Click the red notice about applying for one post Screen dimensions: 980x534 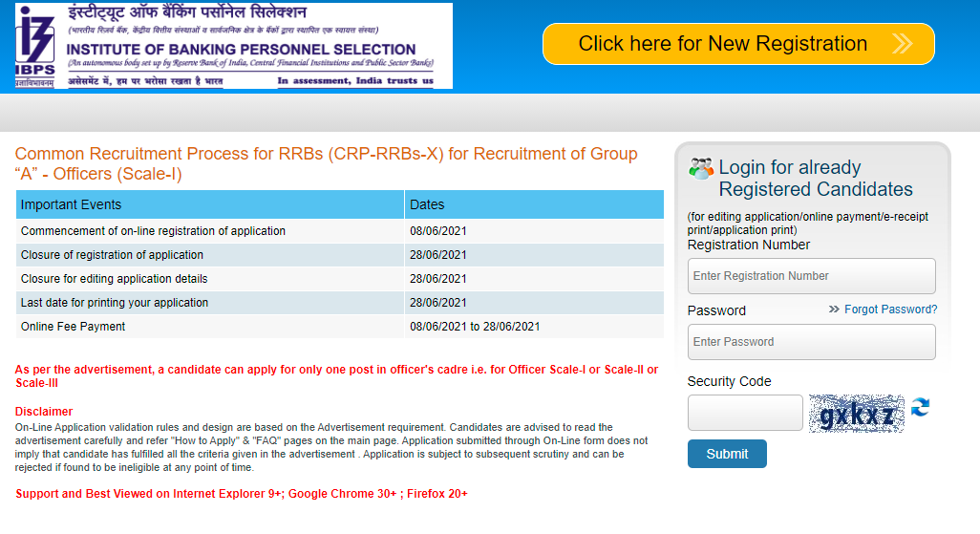click(x=336, y=375)
